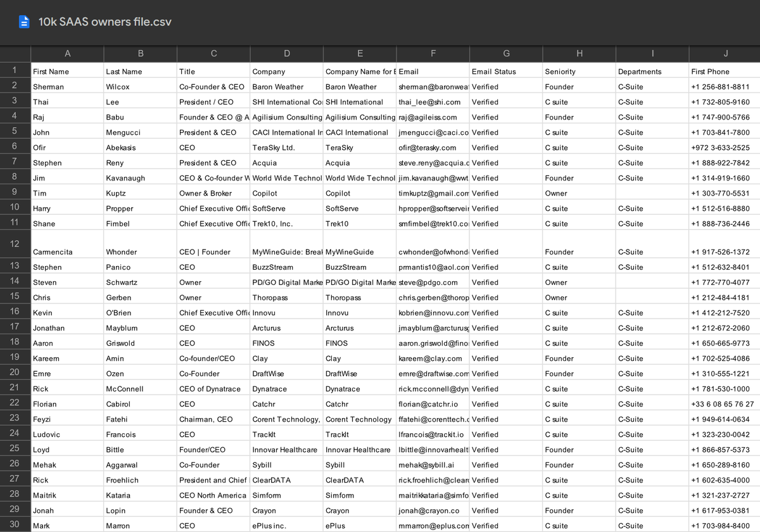This screenshot has height=532, width=760.
Task: Click the cell containing Froehlich
Action: [141, 479]
